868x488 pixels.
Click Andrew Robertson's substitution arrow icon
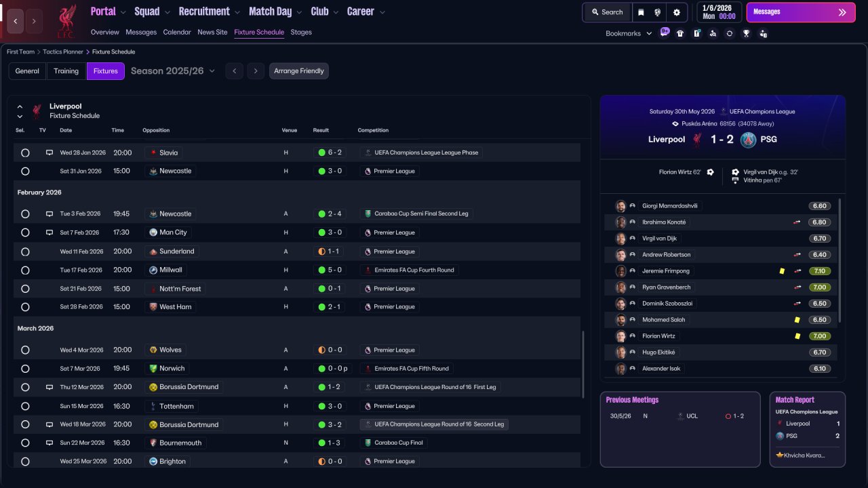click(x=797, y=255)
